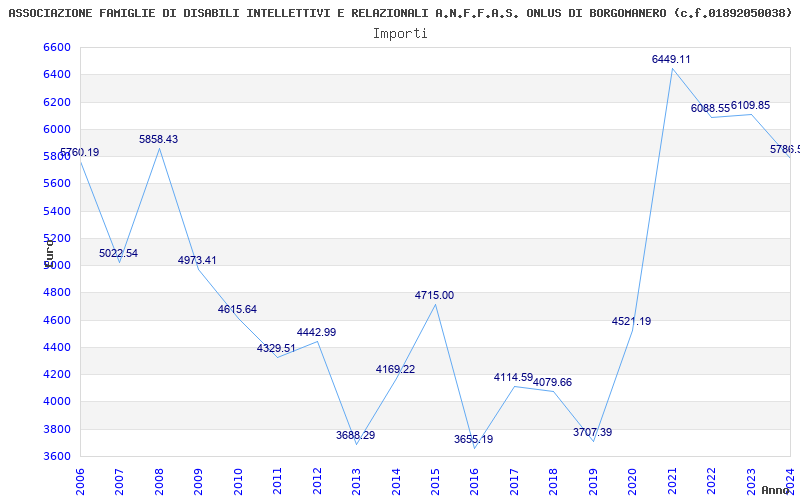Click the 4169.22 data label
800x500 pixels.
[395, 370]
